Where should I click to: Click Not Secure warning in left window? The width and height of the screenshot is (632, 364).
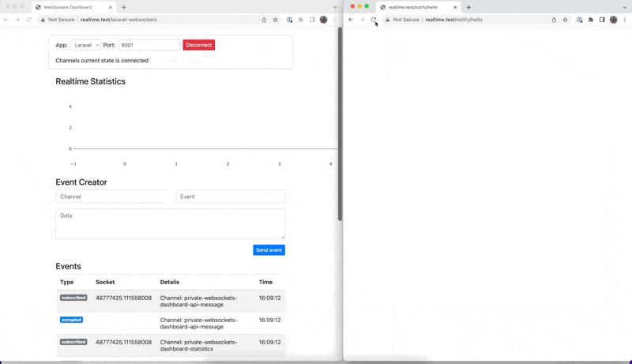[57, 20]
